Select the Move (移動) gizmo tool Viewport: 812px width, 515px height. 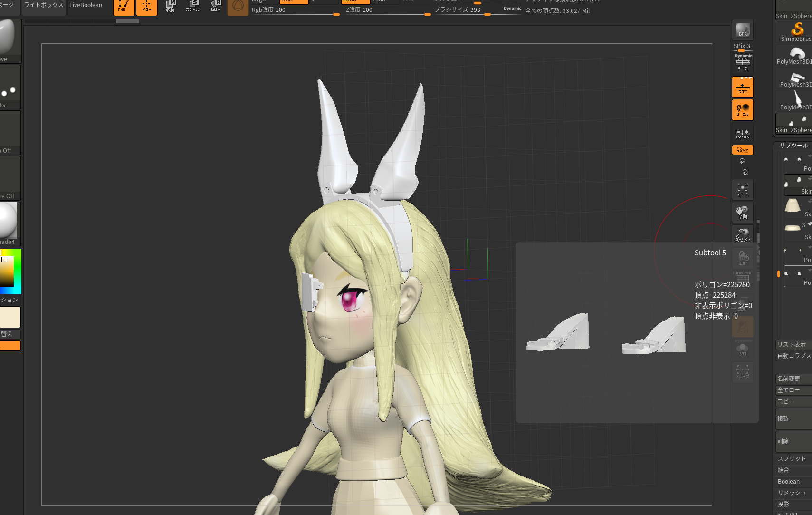[170, 7]
